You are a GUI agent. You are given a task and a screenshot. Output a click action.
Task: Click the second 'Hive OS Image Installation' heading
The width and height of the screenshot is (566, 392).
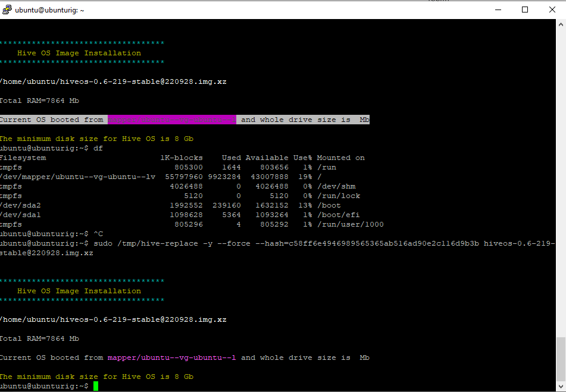pos(79,291)
